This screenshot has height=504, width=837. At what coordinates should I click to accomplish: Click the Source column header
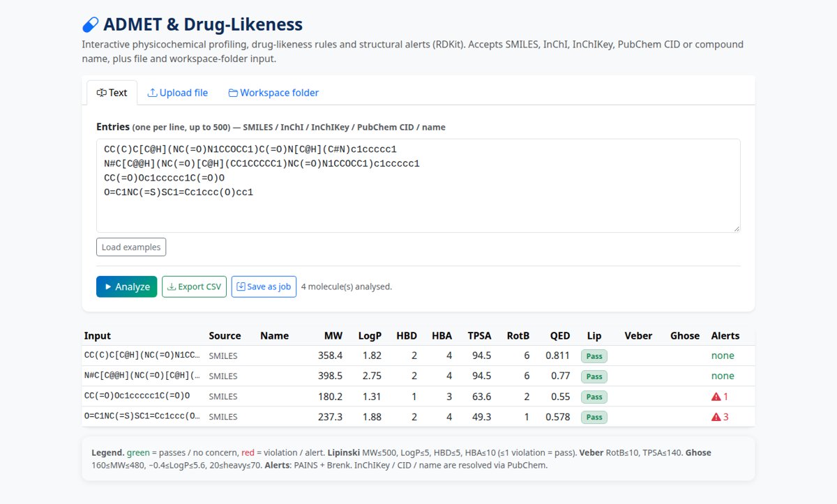[225, 335]
